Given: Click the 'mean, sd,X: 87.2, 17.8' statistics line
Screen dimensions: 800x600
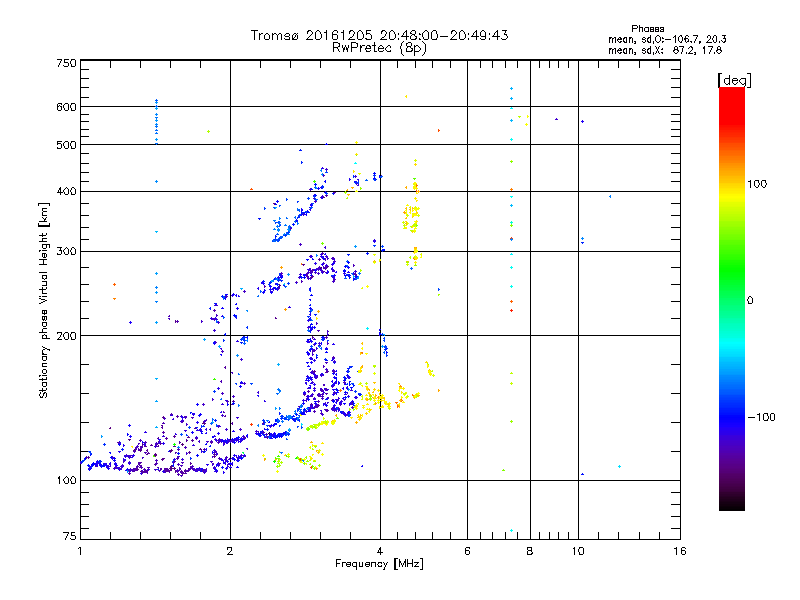Looking at the screenshot, I should pyautogui.click(x=665, y=50).
